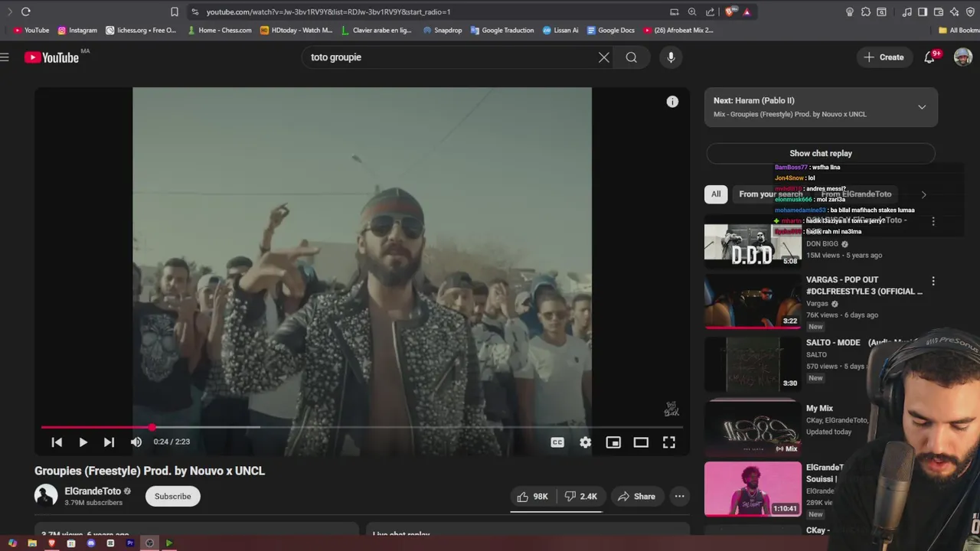Open the Brave Rewards triangle icon

[746, 11]
